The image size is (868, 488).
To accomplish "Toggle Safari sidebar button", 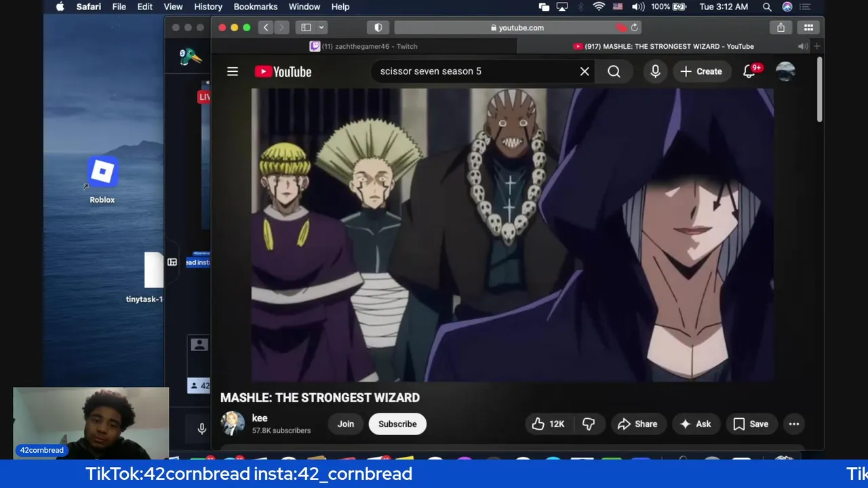I will pyautogui.click(x=306, y=28).
